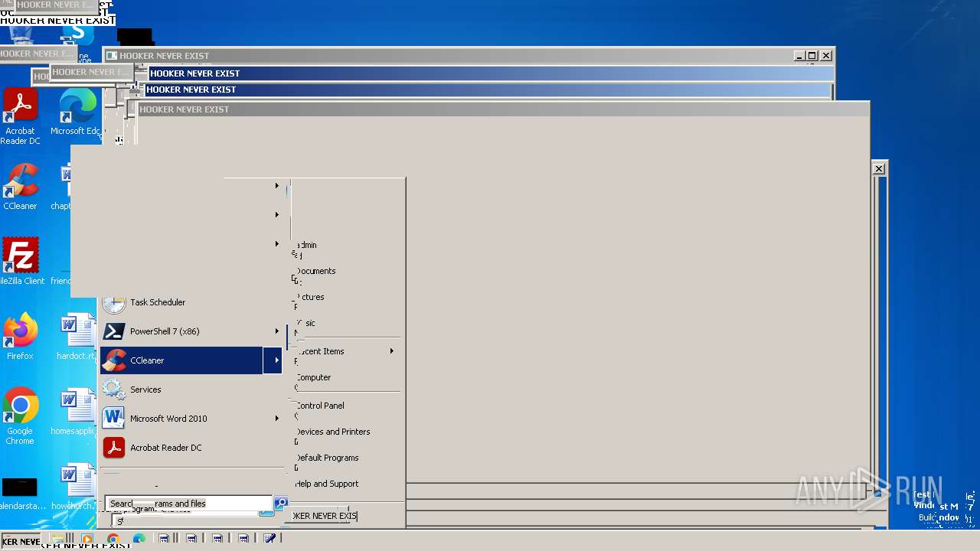Open Control Panel from Start menu
Screen dimensions: 980x551
coord(319,406)
